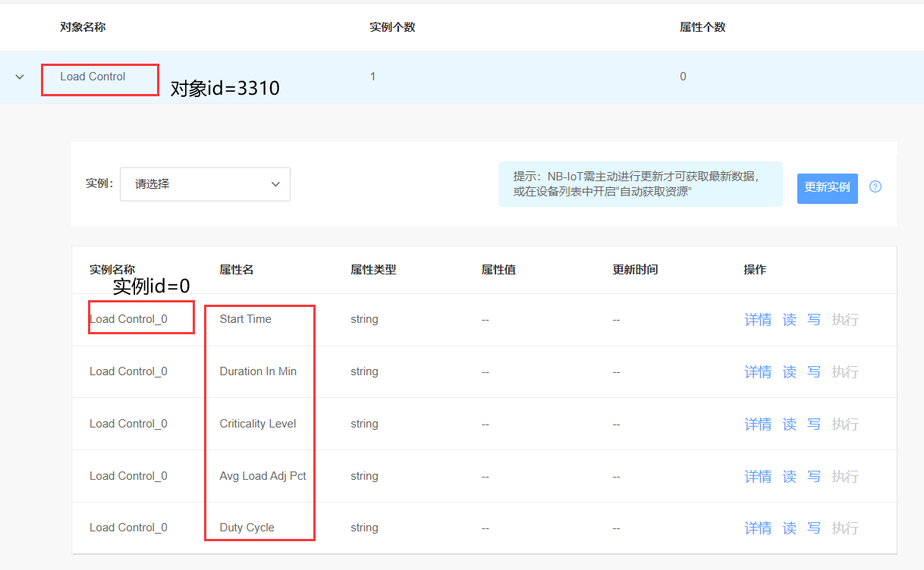The image size is (924, 570).
Task: Click 执行 in the Duty Cycle row
Action: 845,528
